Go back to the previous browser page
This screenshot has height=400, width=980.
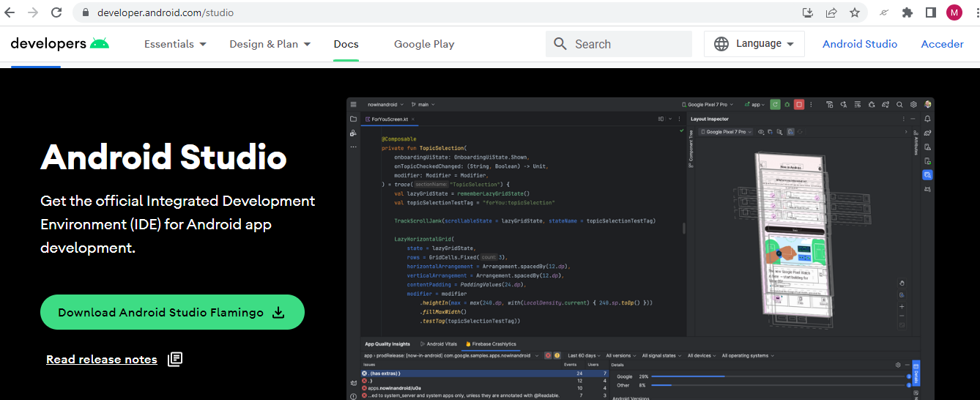10,12
